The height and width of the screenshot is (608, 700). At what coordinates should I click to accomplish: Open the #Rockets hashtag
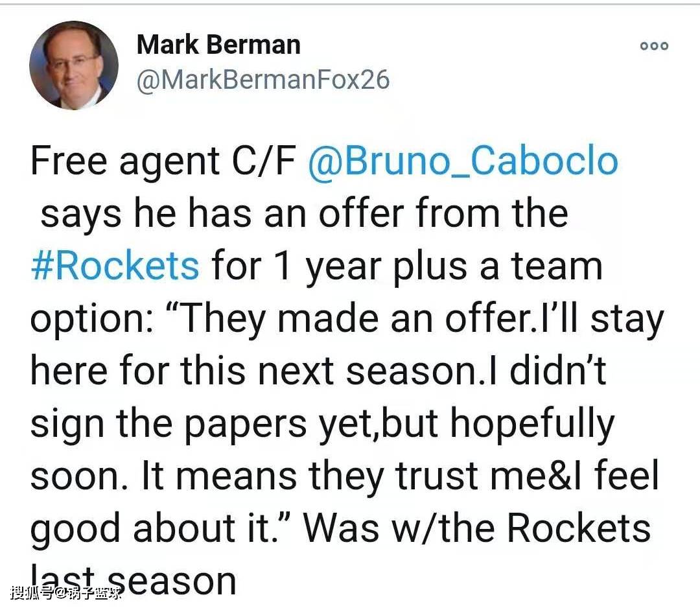click(115, 266)
